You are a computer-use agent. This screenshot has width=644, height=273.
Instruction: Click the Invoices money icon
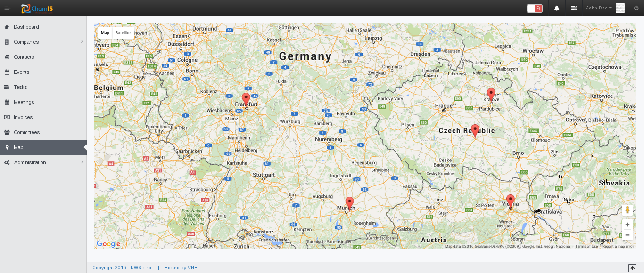click(7, 117)
